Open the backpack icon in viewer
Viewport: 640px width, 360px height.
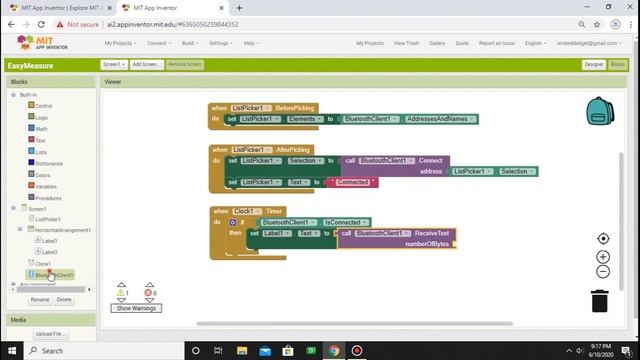[600, 111]
